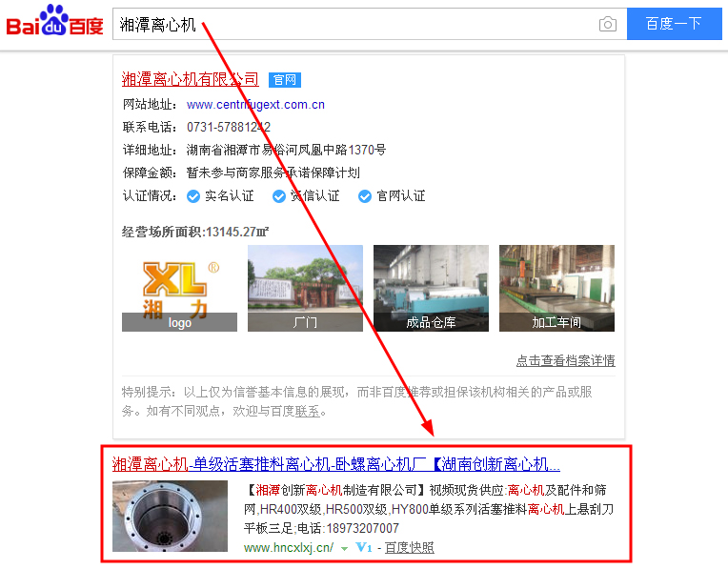This screenshot has height=569, width=728.
Task: Open the 湘潭离心机-单级活塞推料离心机 result title
Action: point(335,464)
